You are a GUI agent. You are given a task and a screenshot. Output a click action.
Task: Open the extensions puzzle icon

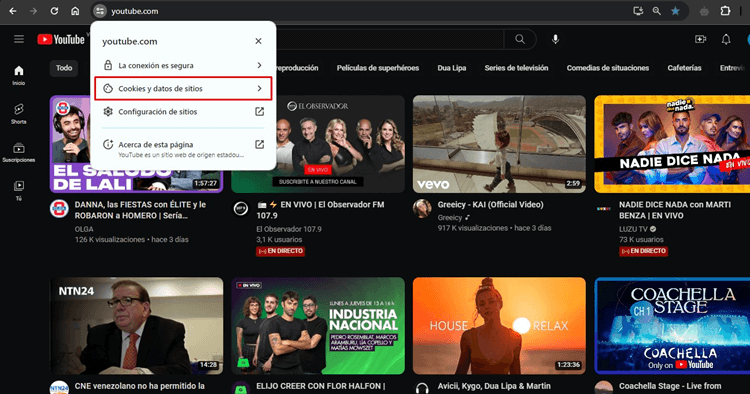click(x=725, y=11)
